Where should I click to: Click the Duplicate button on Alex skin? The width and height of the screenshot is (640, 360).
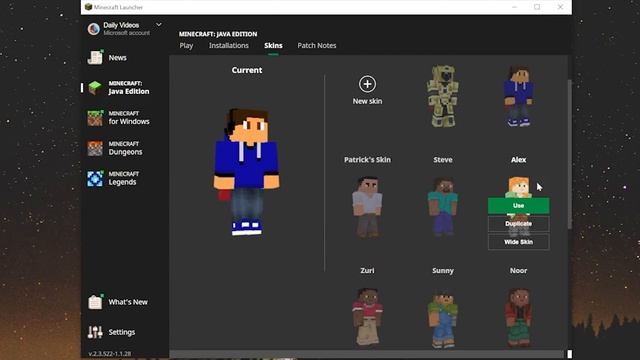click(x=518, y=224)
